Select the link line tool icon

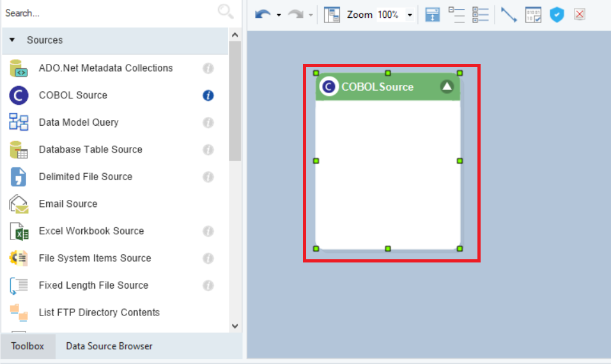[509, 15]
